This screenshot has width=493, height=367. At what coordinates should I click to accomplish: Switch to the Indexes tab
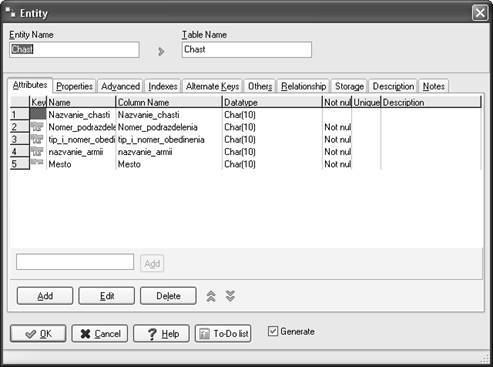(163, 86)
